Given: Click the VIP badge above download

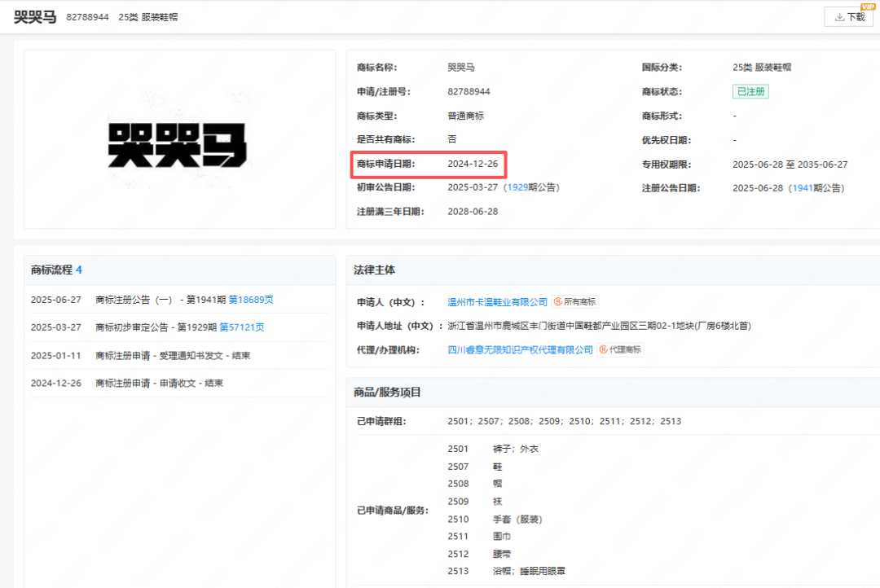Looking at the screenshot, I should (x=867, y=6).
